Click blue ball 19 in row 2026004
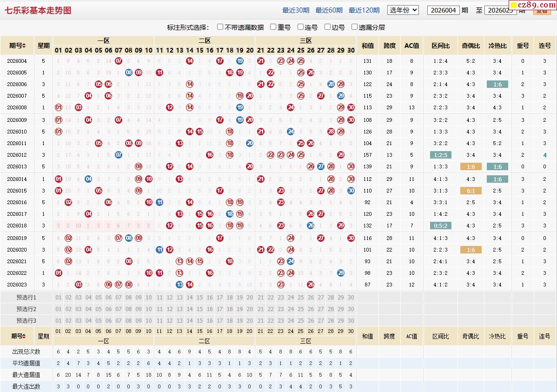 pyautogui.click(x=240, y=61)
